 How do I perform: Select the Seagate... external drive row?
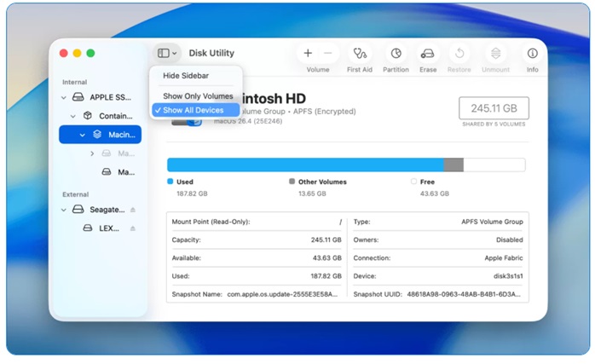coord(101,210)
